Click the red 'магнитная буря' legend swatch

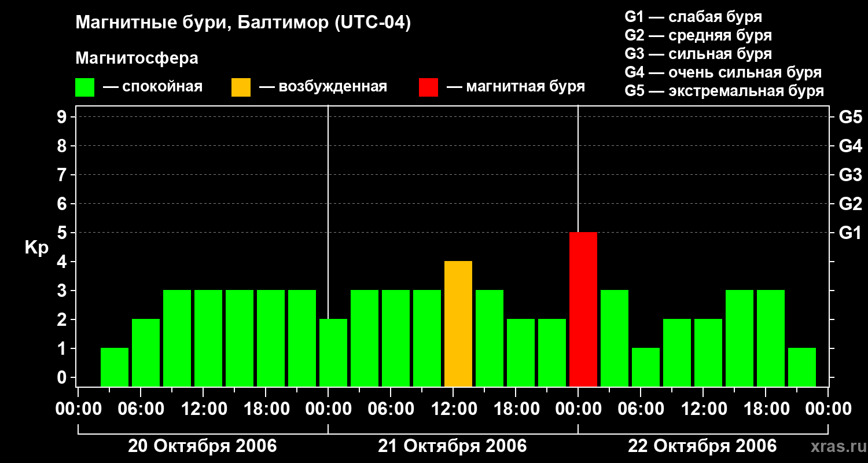coord(428,87)
